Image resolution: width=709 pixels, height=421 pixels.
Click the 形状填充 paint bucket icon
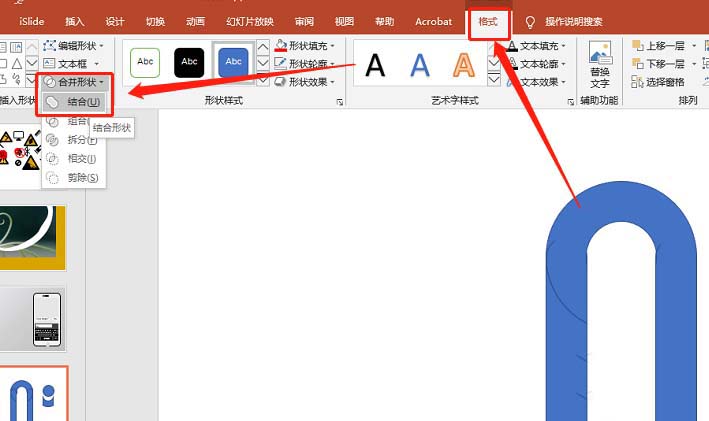280,46
